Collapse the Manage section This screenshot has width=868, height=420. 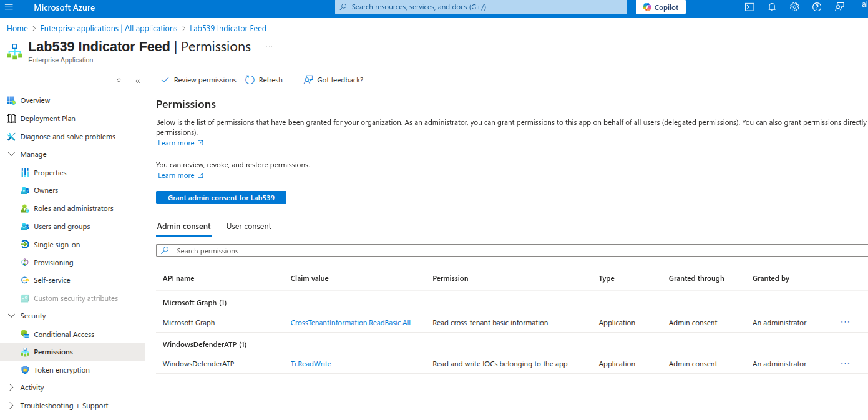coord(11,154)
